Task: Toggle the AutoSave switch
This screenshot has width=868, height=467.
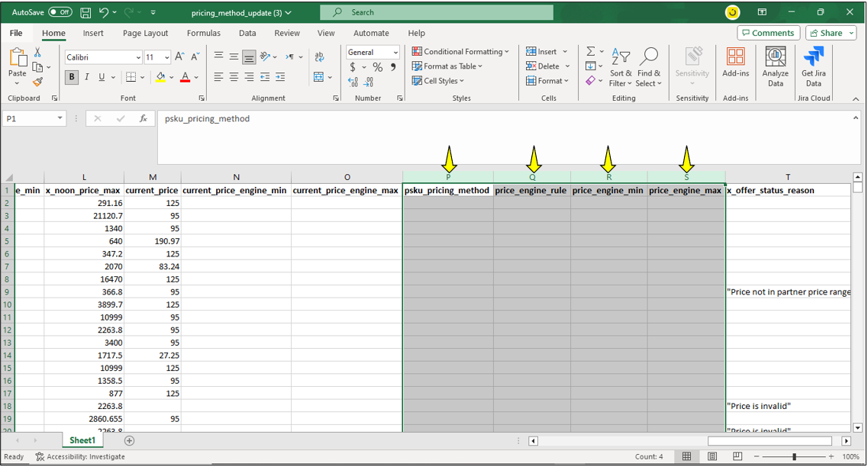Action: tap(60, 12)
